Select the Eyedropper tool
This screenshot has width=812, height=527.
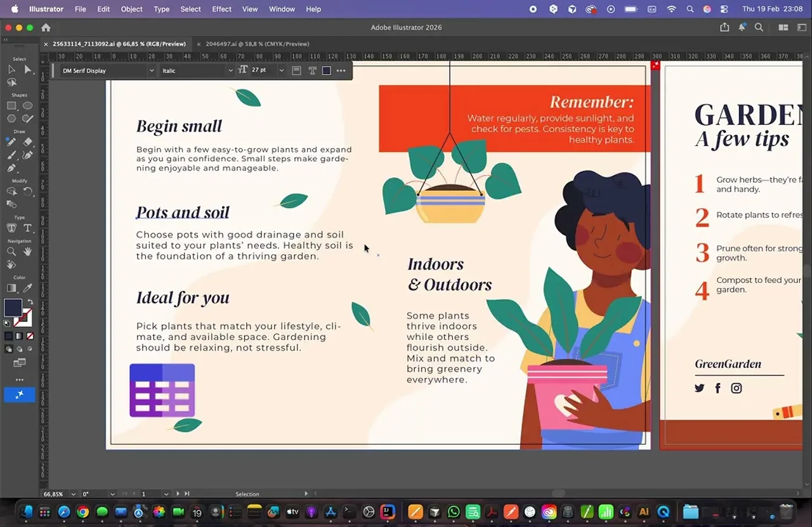[x=28, y=289]
